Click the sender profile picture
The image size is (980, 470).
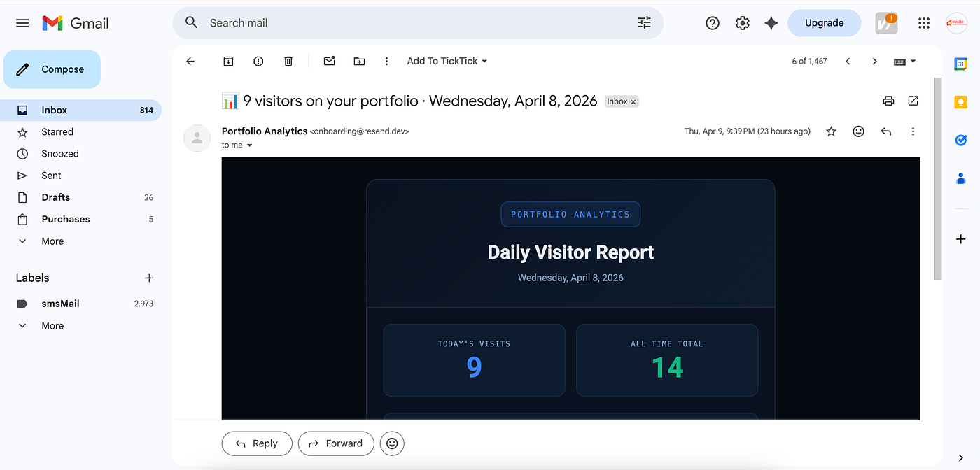(197, 138)
